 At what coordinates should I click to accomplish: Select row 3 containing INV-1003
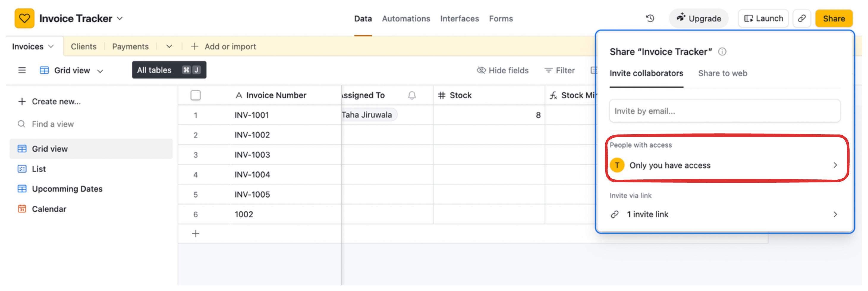[x=253, y=154]
